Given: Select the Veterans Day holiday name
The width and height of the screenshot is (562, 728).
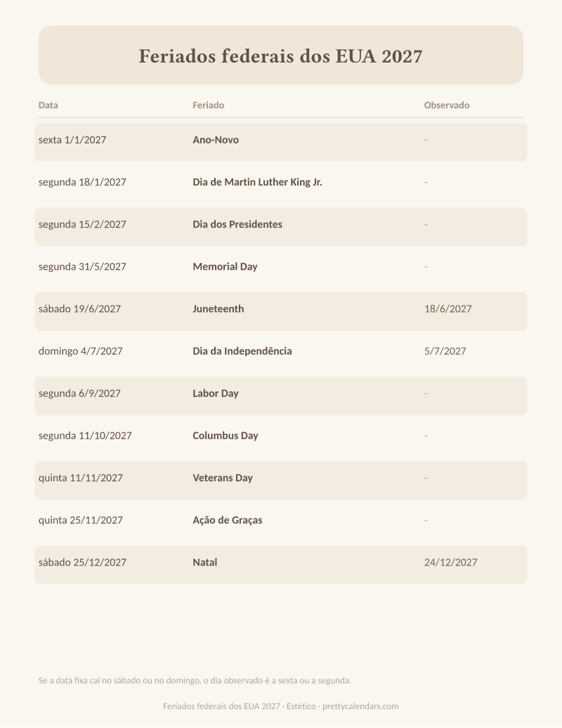Looking at the screenshot, I should [x=222, y=478].
